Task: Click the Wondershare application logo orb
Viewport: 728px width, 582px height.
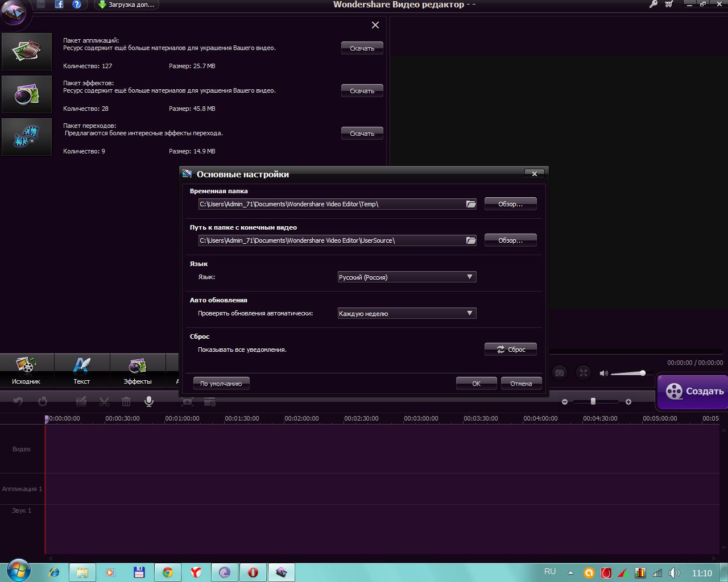Action: (x=15, y=13)
